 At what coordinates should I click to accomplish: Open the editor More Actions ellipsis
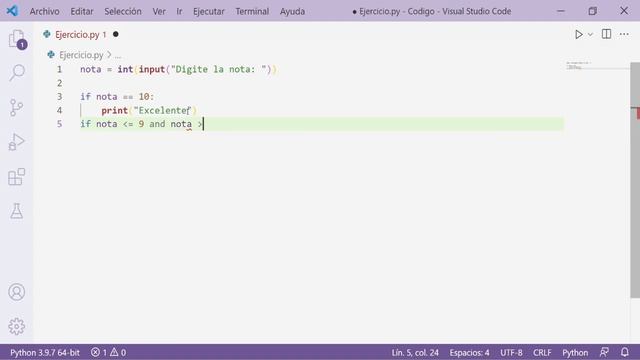tap(624, 34)
